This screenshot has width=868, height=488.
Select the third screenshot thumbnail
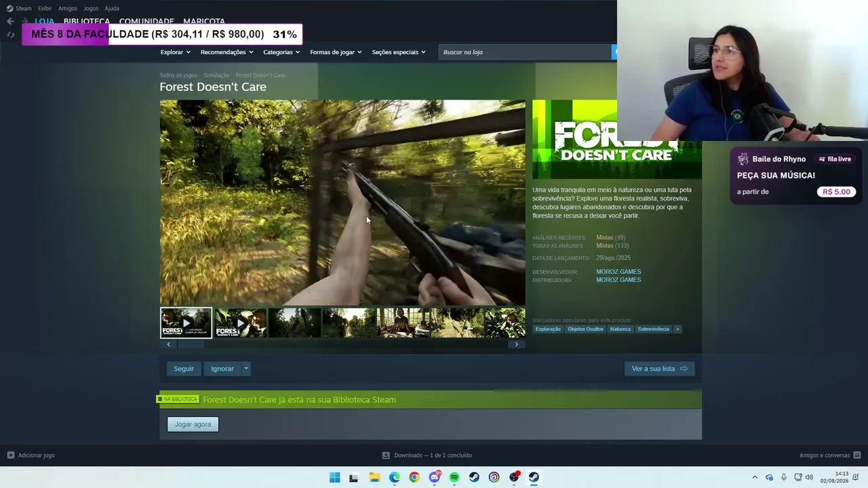point(295,323)
